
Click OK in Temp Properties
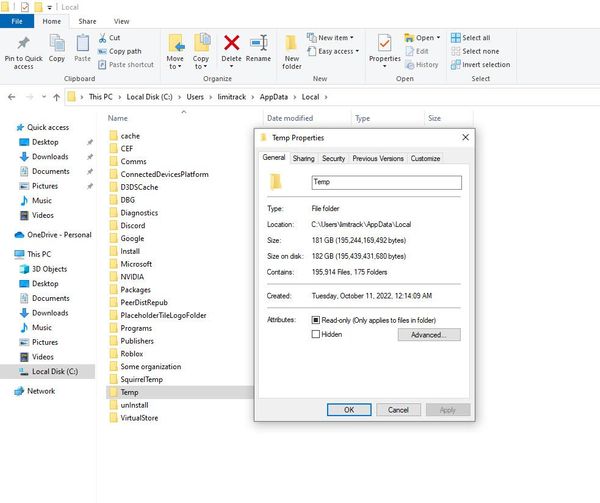(349, 410)
